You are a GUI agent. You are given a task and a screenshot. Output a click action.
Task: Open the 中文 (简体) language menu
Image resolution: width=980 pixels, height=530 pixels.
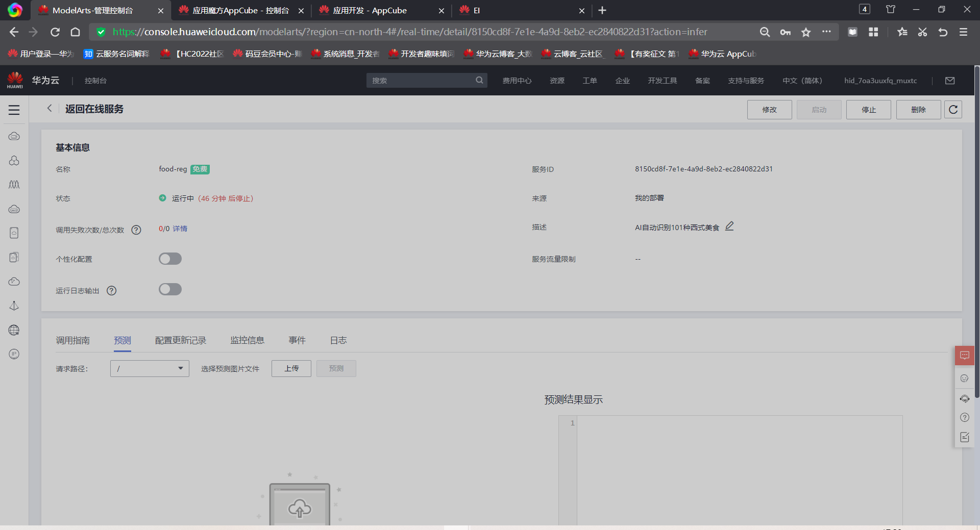(x=802, y=81)
